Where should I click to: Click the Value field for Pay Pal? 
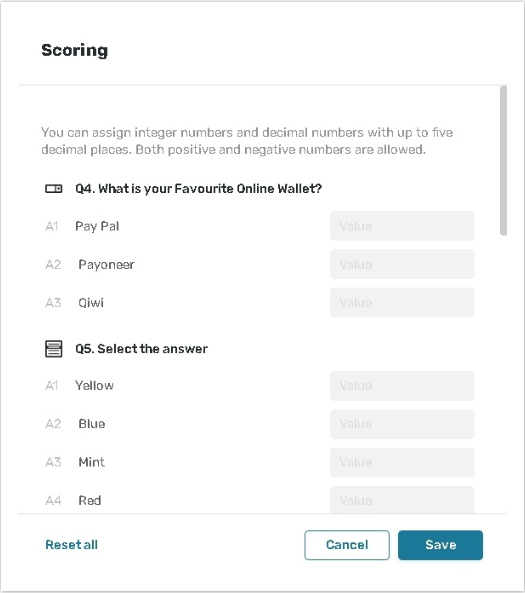click(x=402, y=226)
